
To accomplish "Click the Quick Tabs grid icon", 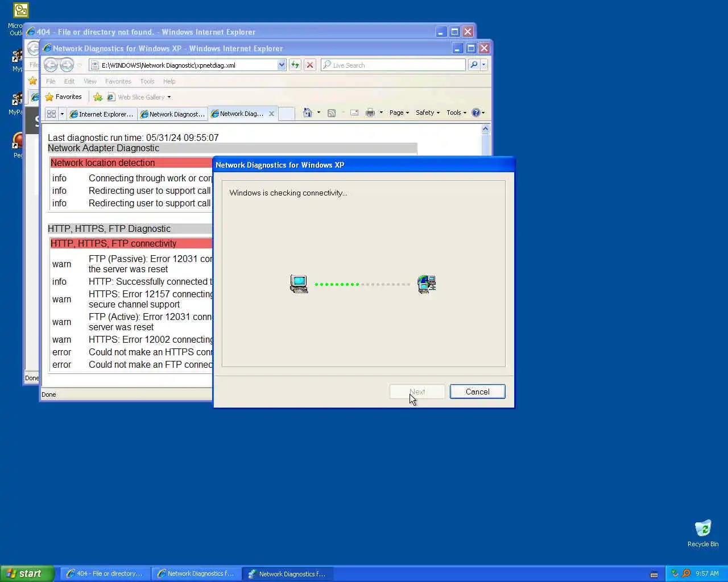I will click(51, 114).
